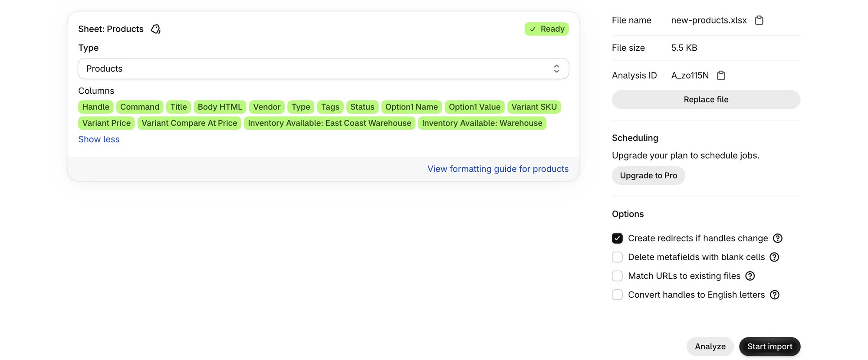
Task: Click the Command column tag
Action: 140,107
